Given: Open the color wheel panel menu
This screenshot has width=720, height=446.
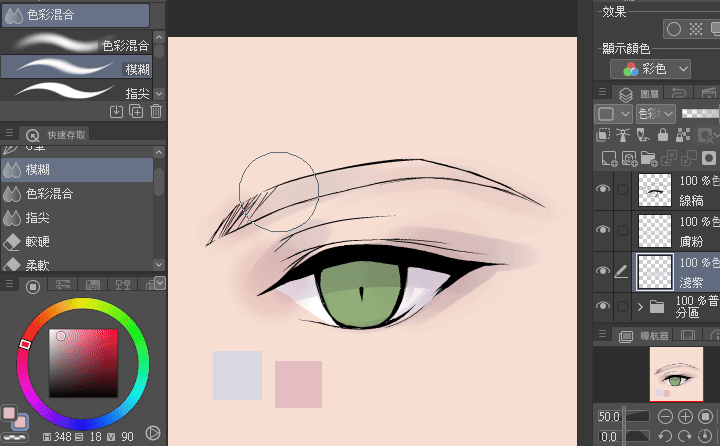Looking at the screenshot, I should (x=9, y=284).
